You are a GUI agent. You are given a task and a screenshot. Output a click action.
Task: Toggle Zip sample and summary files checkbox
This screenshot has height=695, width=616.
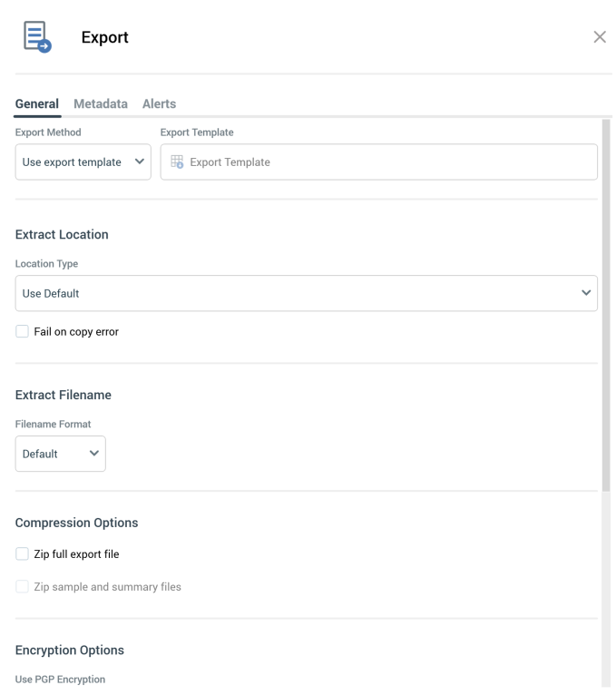point(23,587)
